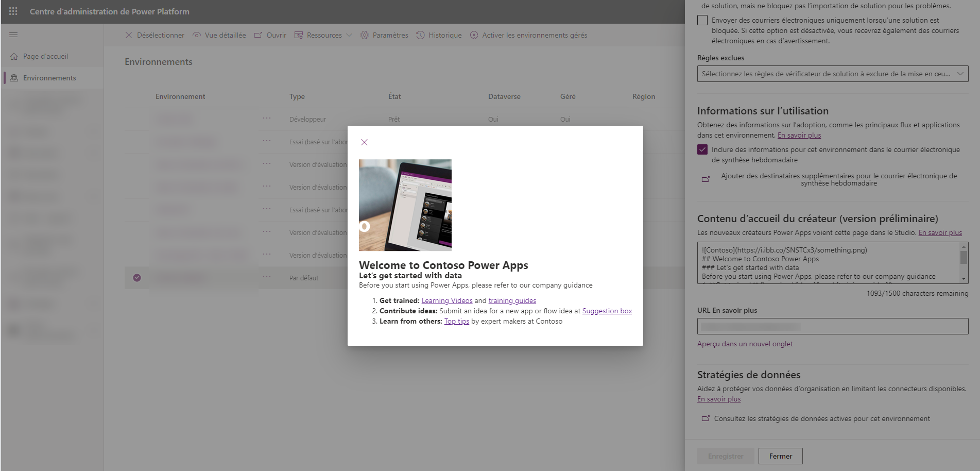Open the Learning Videos link
This screenshot has width=980, height=471.
[447, 300]
